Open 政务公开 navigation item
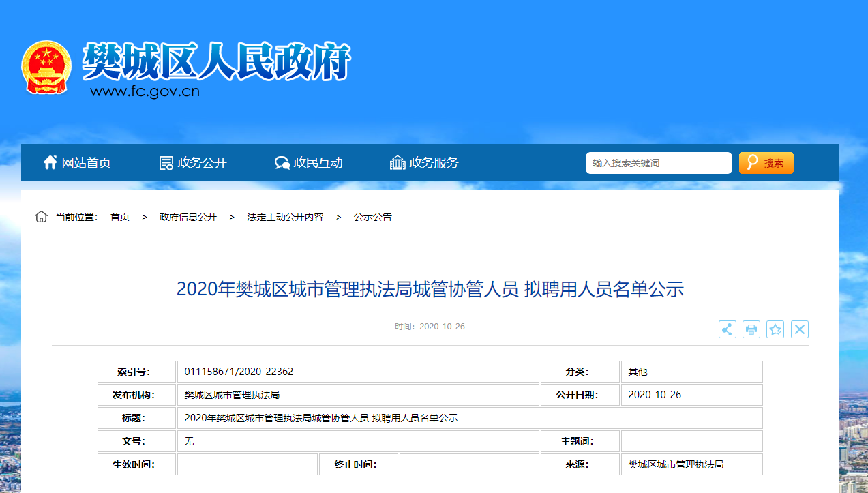This screenshot has width=868, height=493. 203,162
